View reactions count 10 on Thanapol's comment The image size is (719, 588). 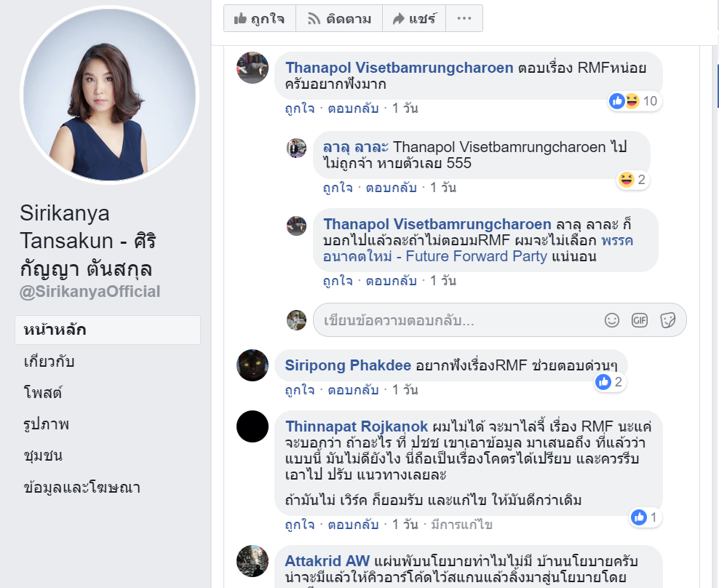635,101
